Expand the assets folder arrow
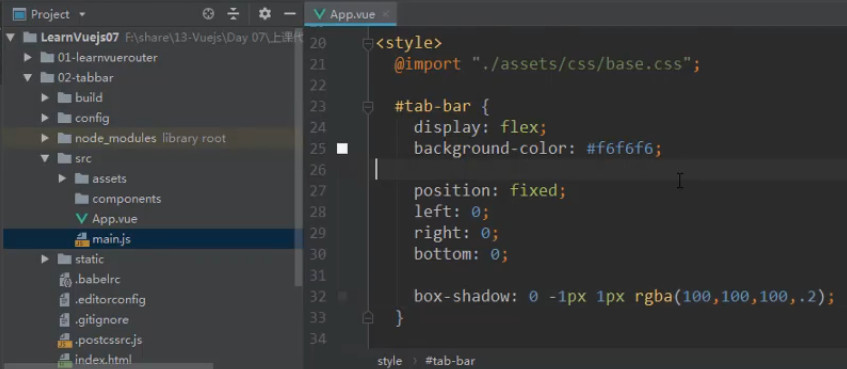847x369 pixels. coord(62,178)
